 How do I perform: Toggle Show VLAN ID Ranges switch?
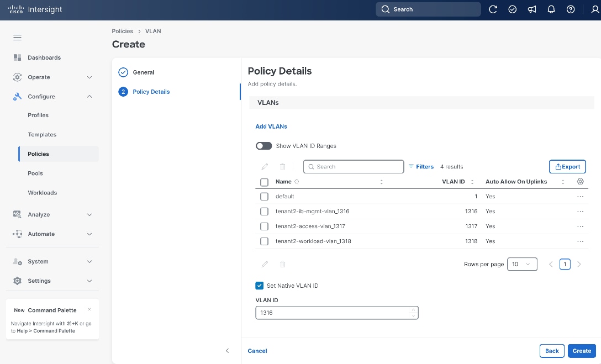263,146
